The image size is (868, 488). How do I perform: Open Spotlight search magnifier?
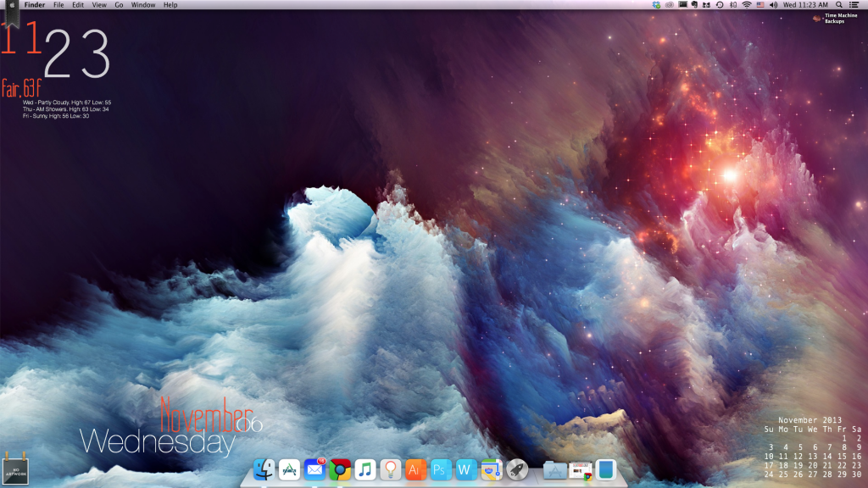839,5
